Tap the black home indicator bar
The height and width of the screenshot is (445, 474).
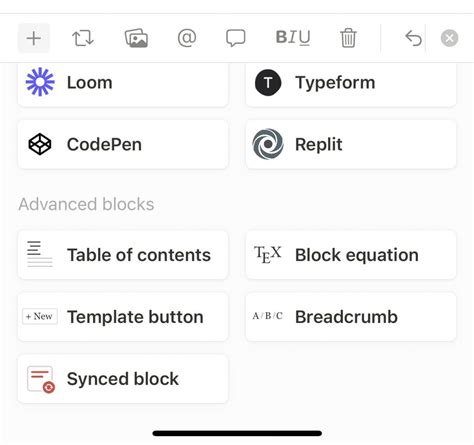tap(237, 433)
